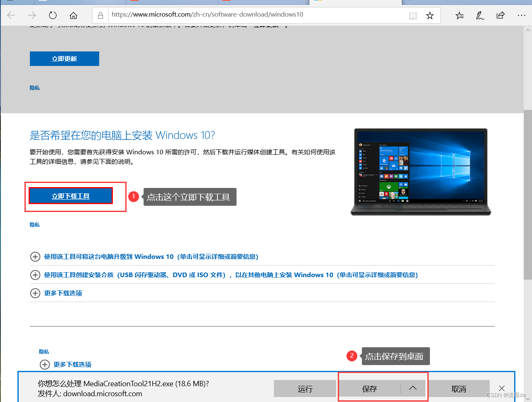The height and width of the screenshot is (402, 532).
Task: Expand 更多下载选项 under the upgrade sections
Action: [56, 293]
